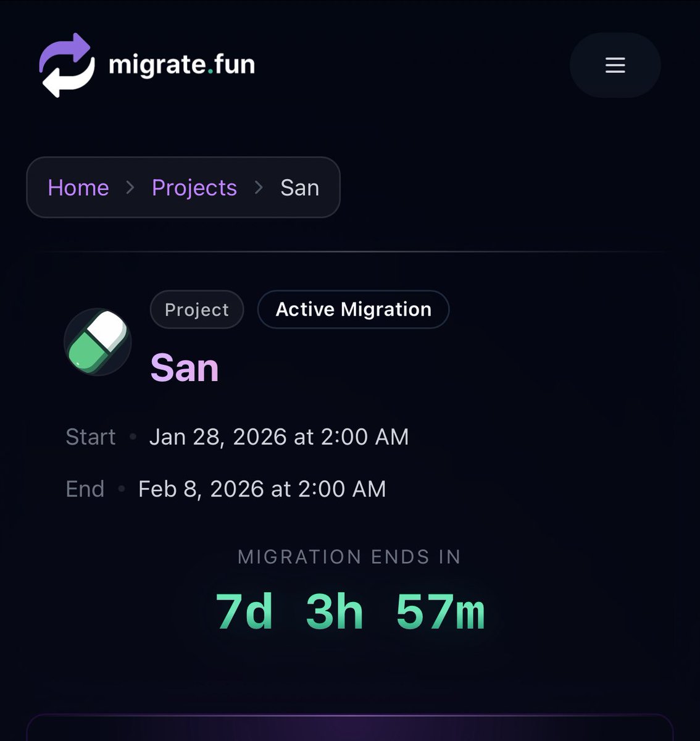The width and height of the screenshot is (700, 741).
Task: Click MIGRATION ENDS IN heading
Action: pyautogui.click(x=349, y=557)
